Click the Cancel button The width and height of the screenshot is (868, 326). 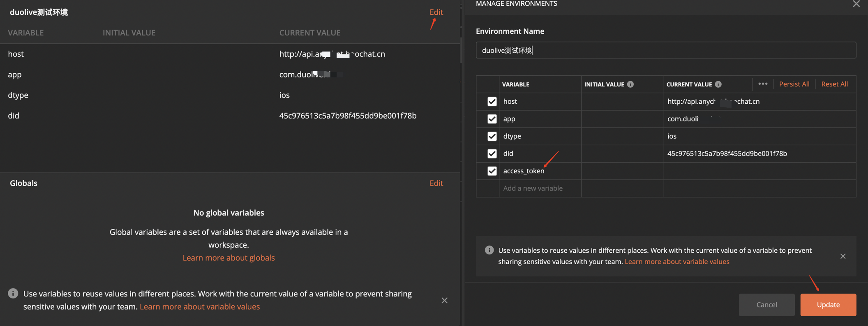767,305
